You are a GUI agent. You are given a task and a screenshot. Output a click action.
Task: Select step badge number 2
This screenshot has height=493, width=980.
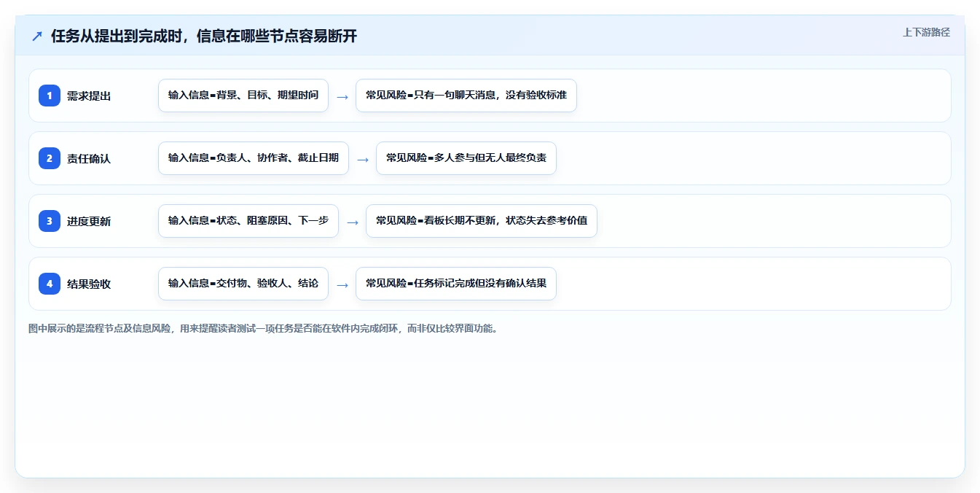click(50, 158)
